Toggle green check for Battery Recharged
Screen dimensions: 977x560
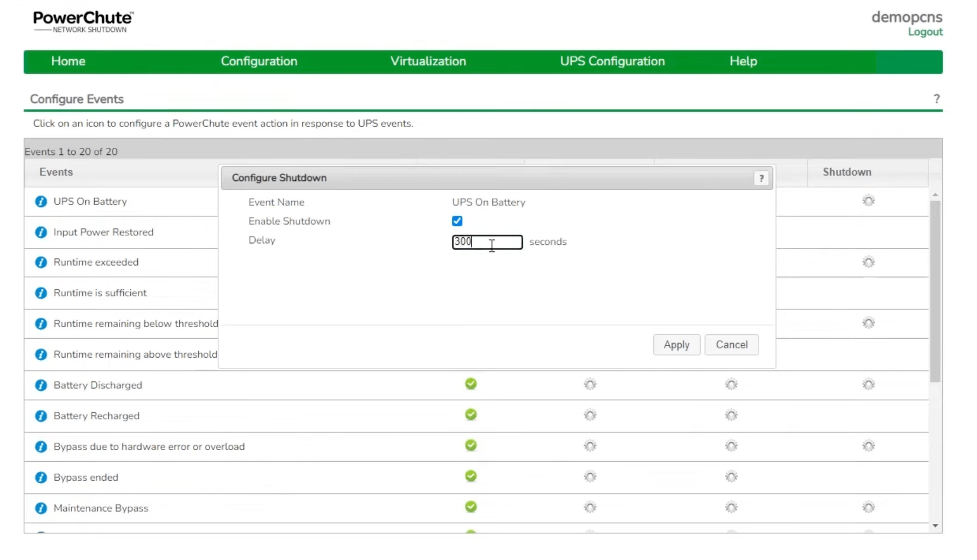(x=471, y=415)
